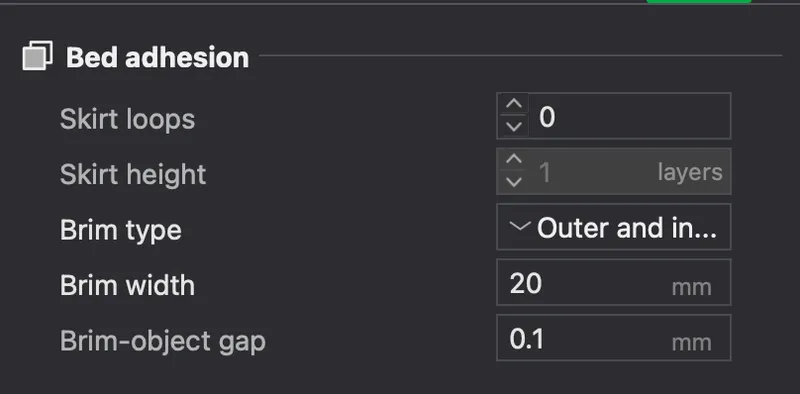Screen dimensions: 800x394
Task: Click the Skirt loops label
Action: (x=128, y=119)
